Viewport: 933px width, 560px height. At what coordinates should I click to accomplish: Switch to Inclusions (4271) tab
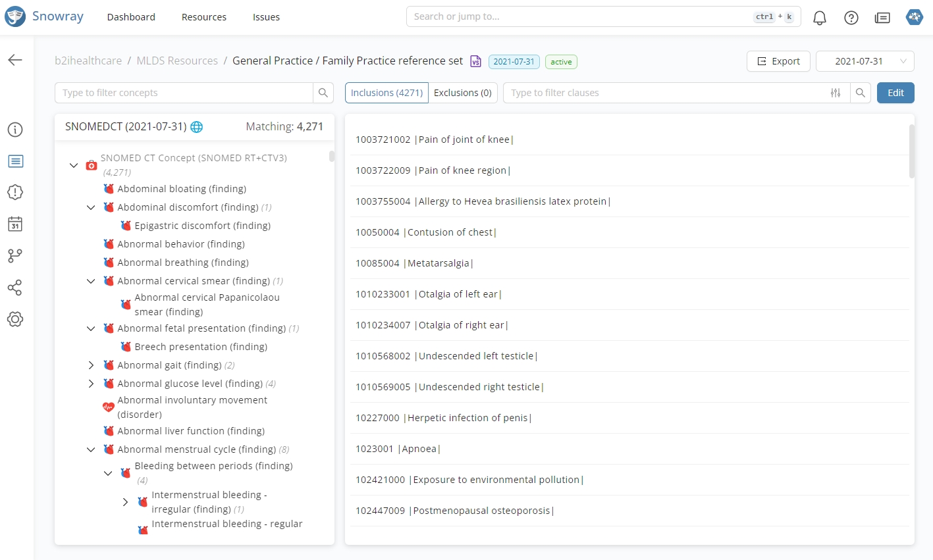[387, 93]
